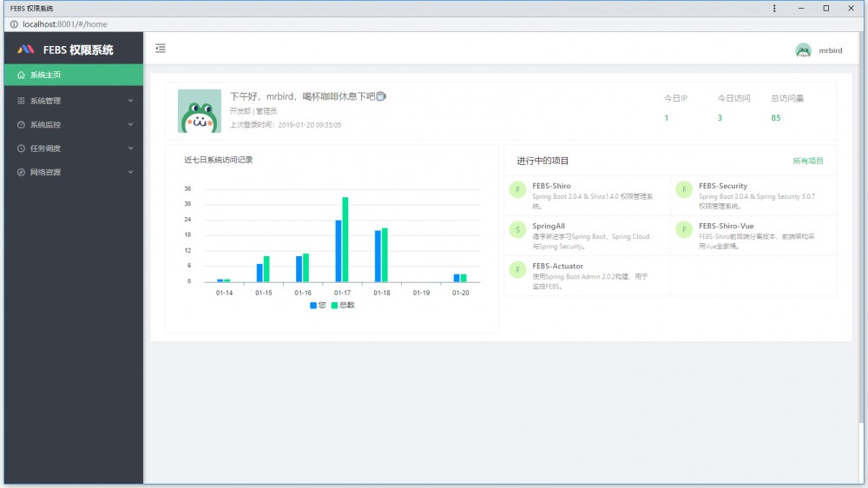Open the FEBS-Shiro-Vue project title
This screenshot has width=868, height=488.
[x=727, y=226]
